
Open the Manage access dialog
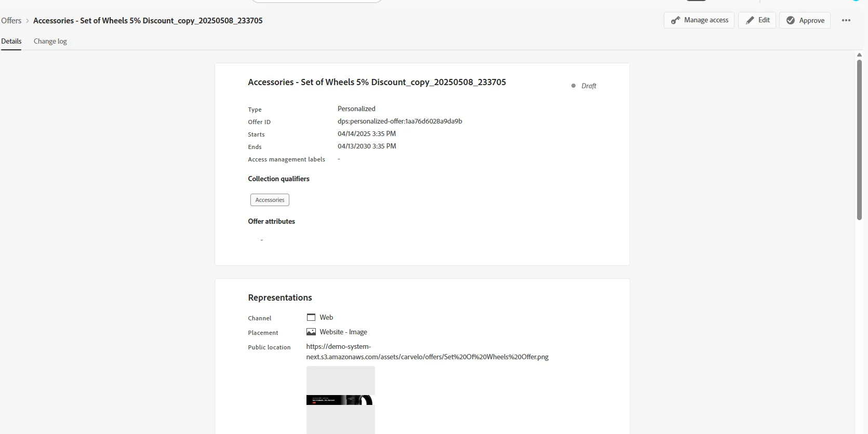699,20
